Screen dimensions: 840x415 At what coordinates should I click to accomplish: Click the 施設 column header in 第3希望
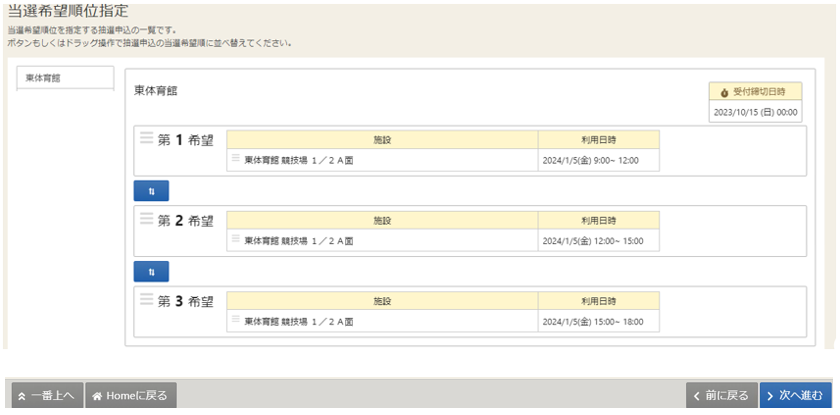tap(382, 301)
